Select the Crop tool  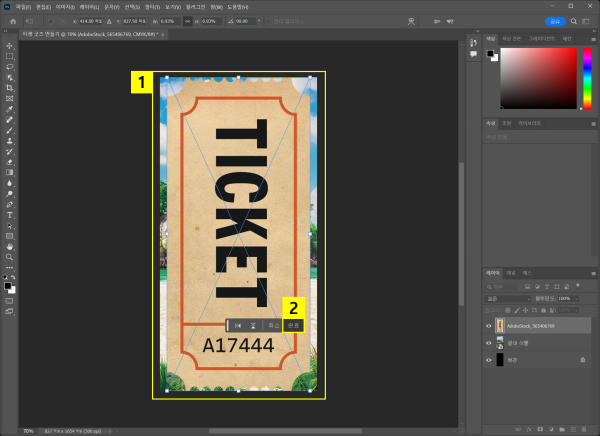pos(10,90)
